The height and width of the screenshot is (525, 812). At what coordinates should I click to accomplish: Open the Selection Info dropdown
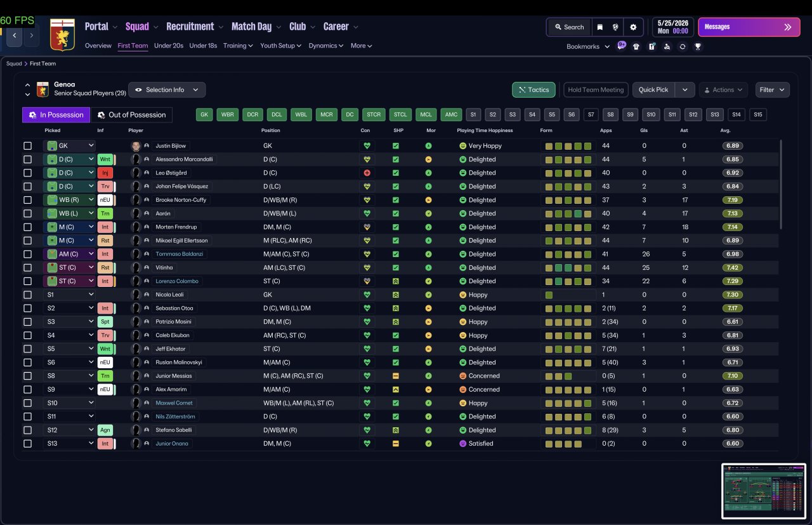167,90
